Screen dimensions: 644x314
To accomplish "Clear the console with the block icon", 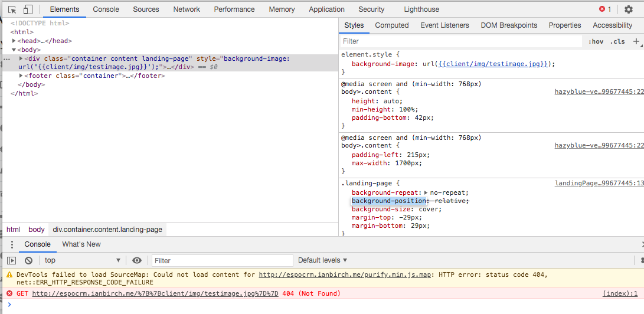I will point(28,260).
